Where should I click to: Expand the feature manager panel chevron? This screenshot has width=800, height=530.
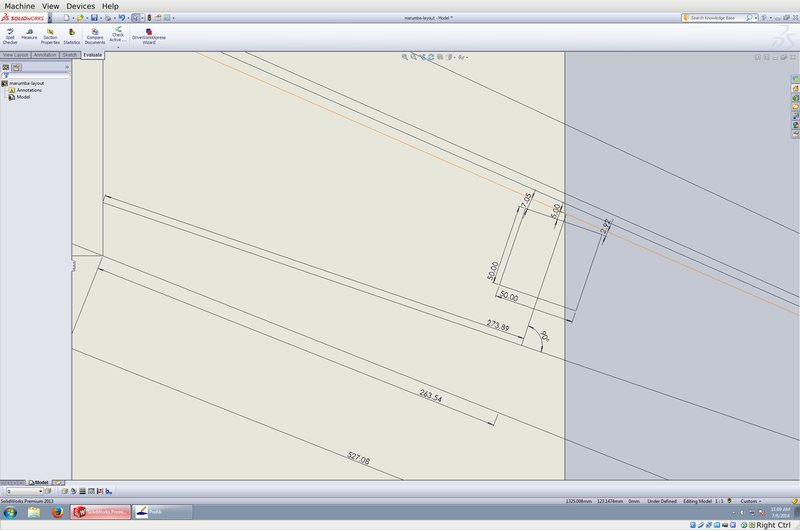tap(66, 67)
